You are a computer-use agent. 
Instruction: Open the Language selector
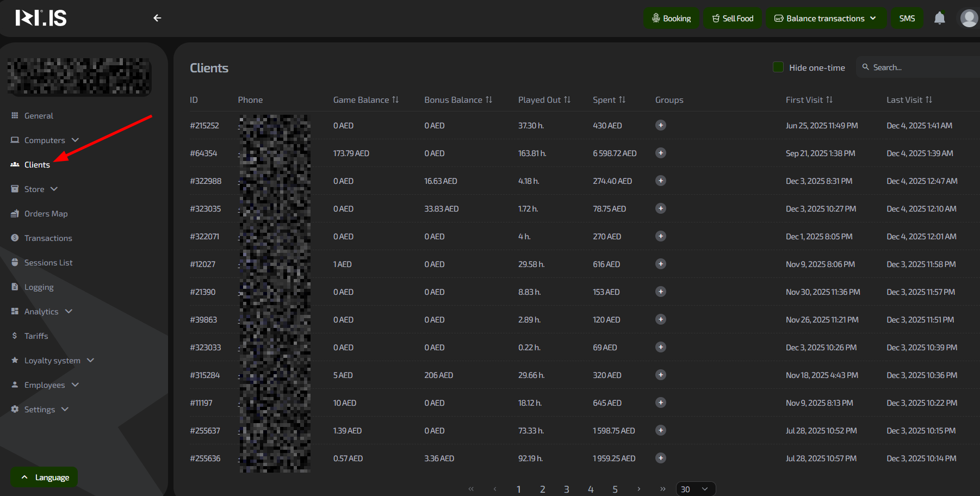click(45, 478)
